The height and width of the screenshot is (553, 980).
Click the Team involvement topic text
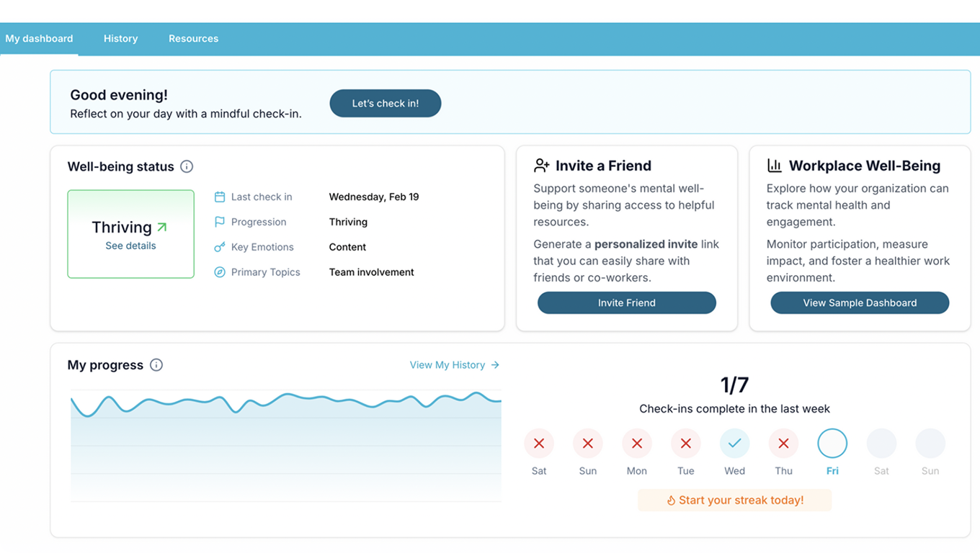pos(372,272)
